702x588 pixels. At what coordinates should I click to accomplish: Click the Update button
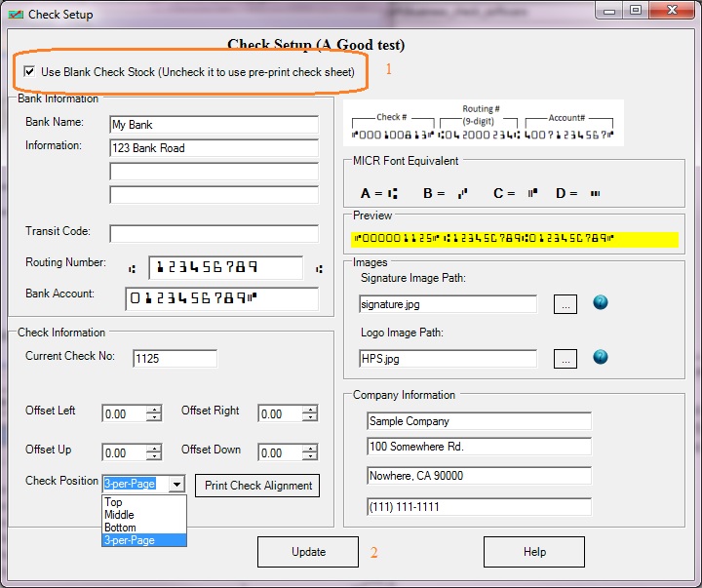pos(308,552)
